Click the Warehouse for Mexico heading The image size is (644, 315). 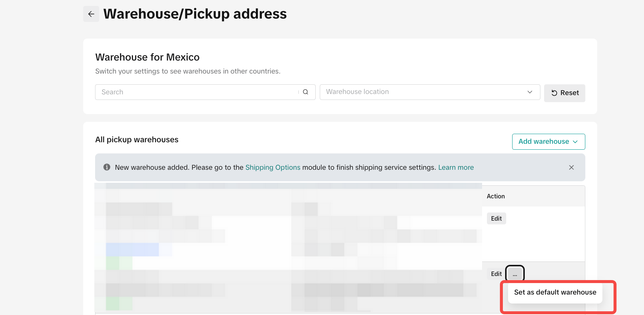pyautogui.click(x=147, y=57)
